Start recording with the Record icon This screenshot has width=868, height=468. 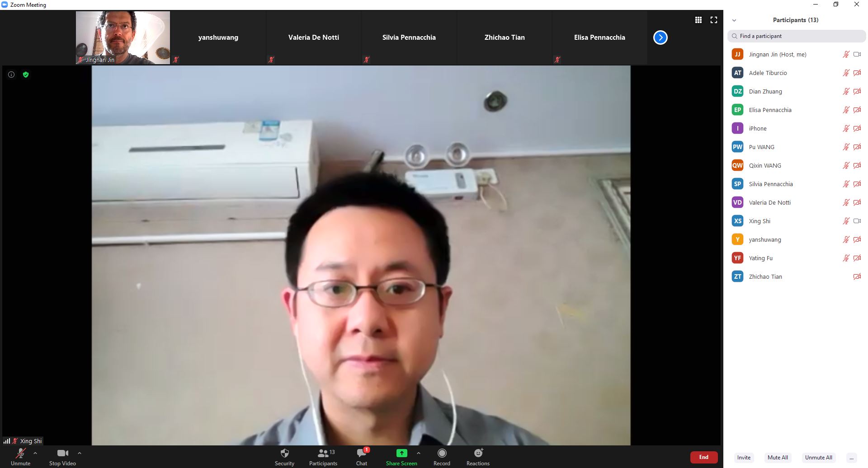coord(442,453)
